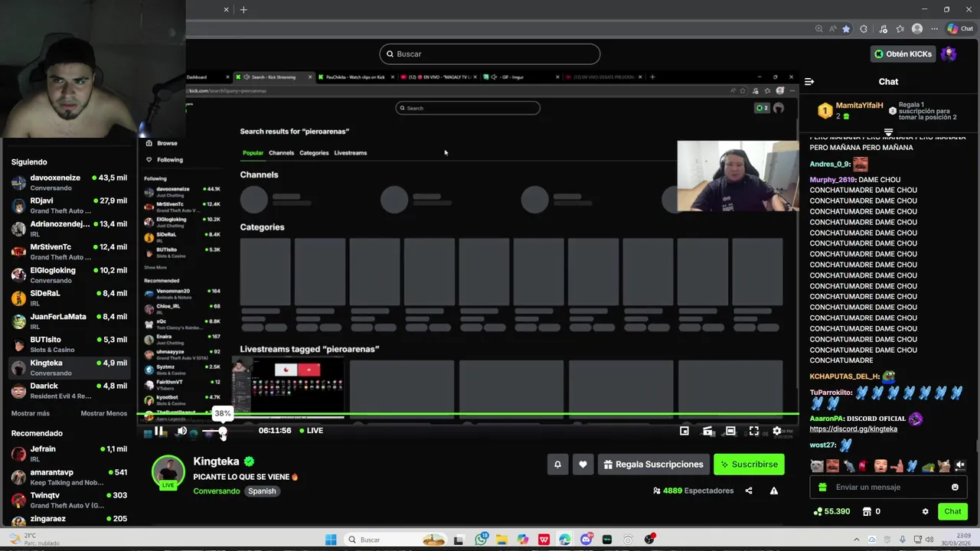Open the user profile avatar menu
The height and width of the screenshot is (551, 980).
[949, 54]
